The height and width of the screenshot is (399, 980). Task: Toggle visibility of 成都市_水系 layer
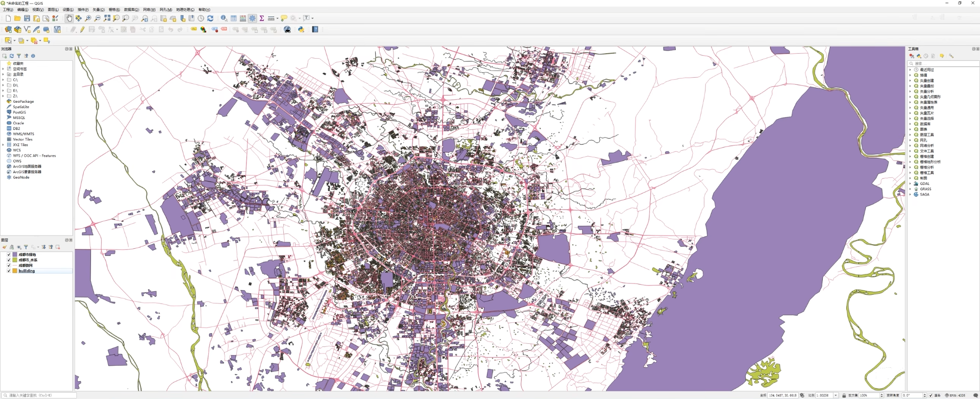[9, 260]
